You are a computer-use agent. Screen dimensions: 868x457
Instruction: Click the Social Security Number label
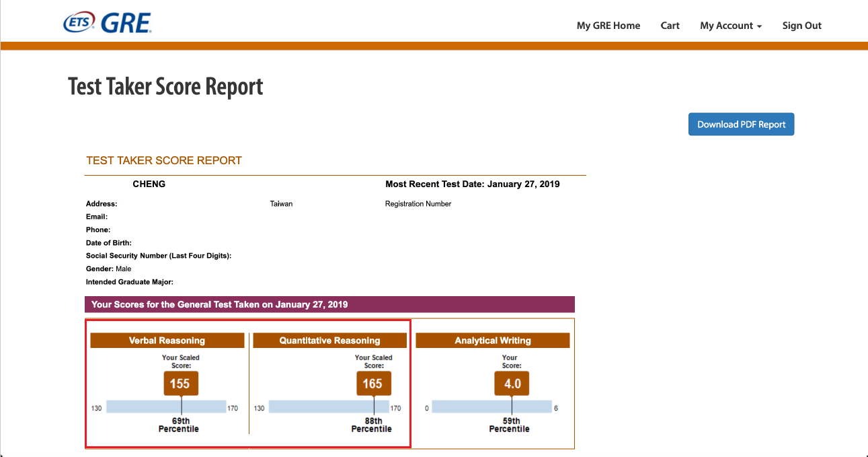click(159, 256)
